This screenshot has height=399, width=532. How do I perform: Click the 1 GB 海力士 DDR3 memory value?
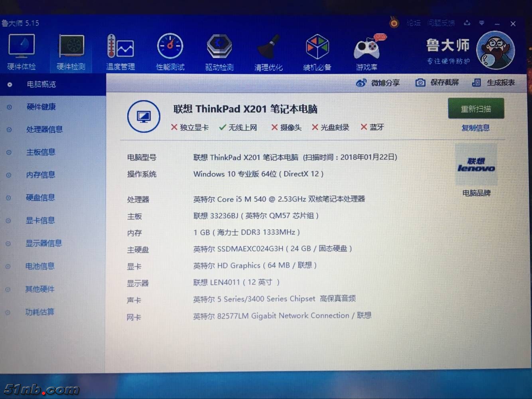tap(246, 232)
